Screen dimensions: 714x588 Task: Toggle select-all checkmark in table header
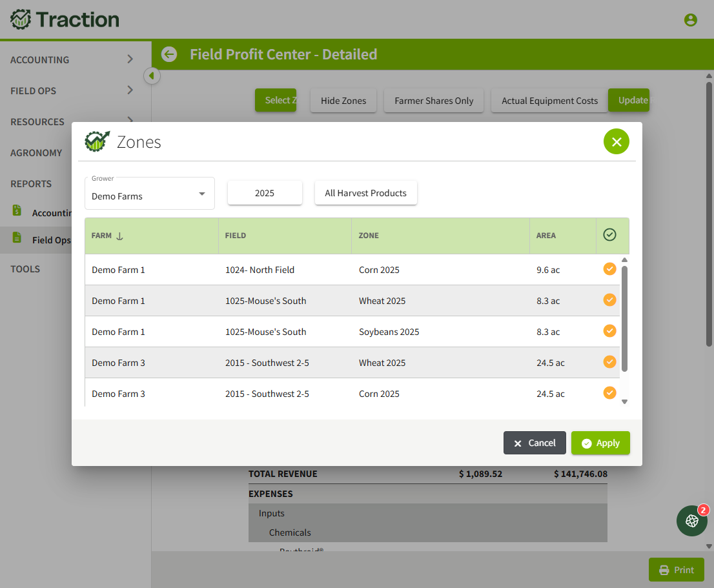click(609, 235)
